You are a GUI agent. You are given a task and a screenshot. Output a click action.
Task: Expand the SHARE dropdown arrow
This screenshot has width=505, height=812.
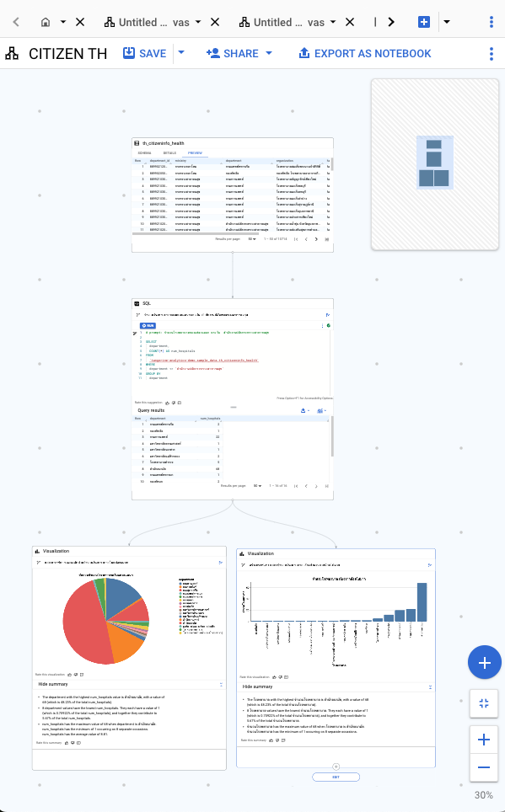(269, 53)
